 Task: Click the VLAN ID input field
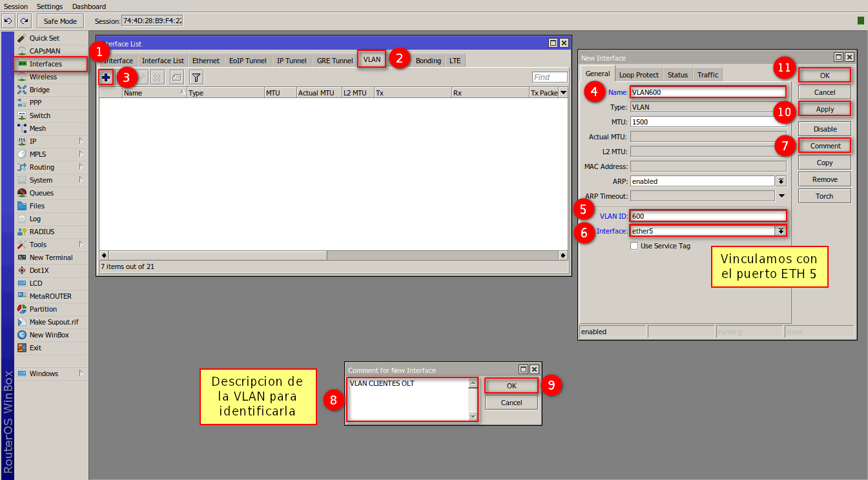tap(708, 216)
